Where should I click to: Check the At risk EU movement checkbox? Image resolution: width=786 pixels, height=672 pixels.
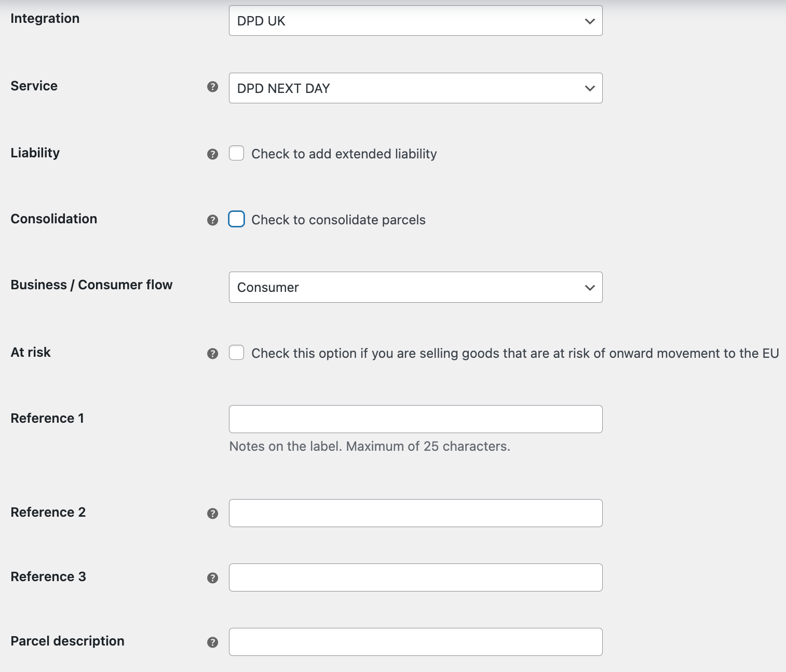[x=237, y=353]
